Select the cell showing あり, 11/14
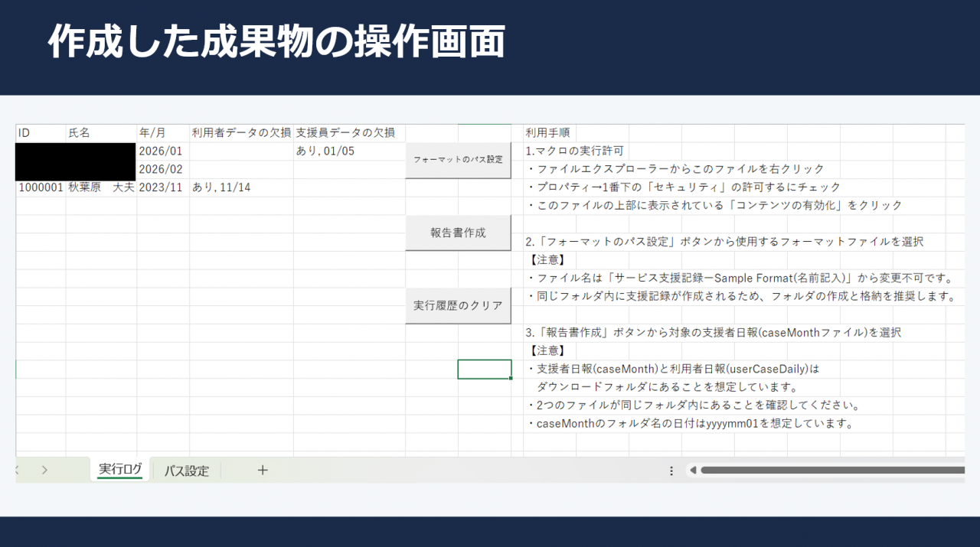 pyautogui.click(x=241, y=187)
